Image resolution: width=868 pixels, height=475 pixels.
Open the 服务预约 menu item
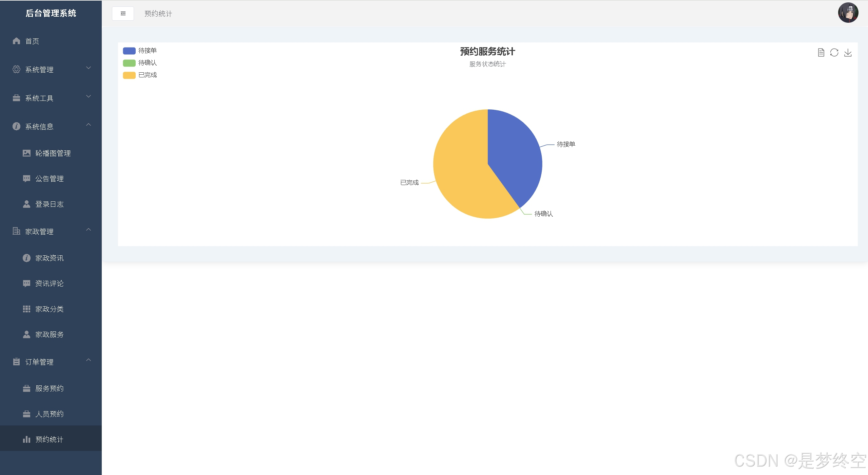50,388
